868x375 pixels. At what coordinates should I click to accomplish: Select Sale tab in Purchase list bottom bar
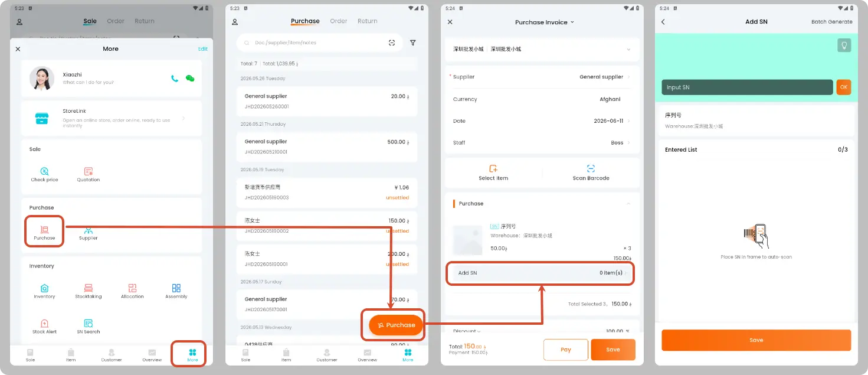[245, 355]
